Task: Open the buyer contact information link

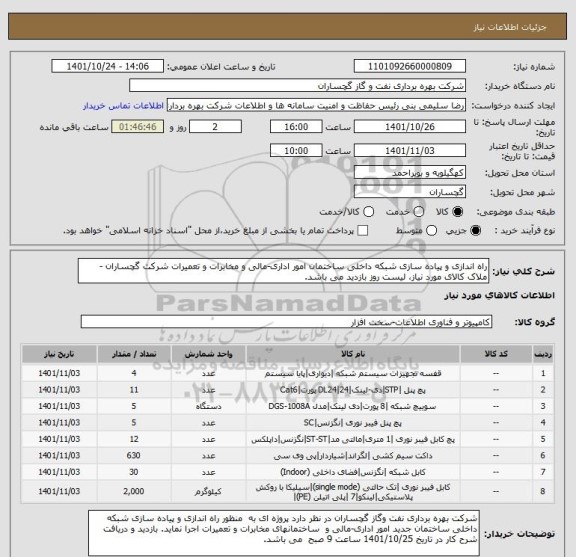Action: [123, 106]
